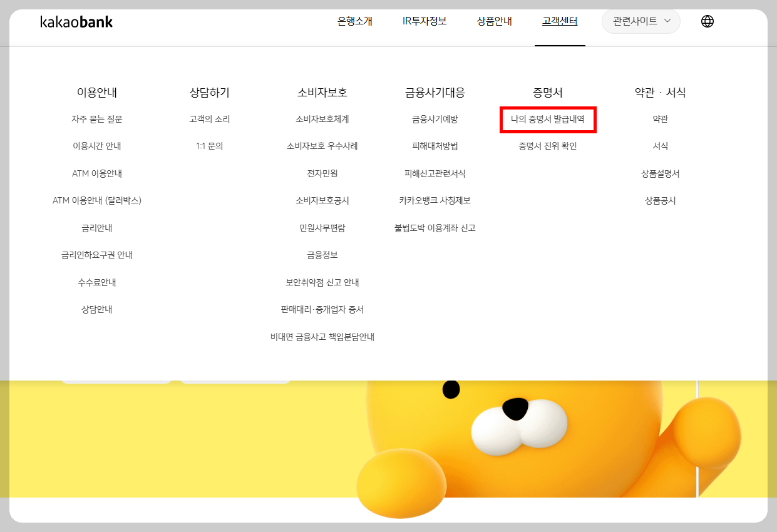Image resolution: width=777 pixels, height=532 pixels.
Task: Open 금리안내 link
Action: (x=97, y=228)
